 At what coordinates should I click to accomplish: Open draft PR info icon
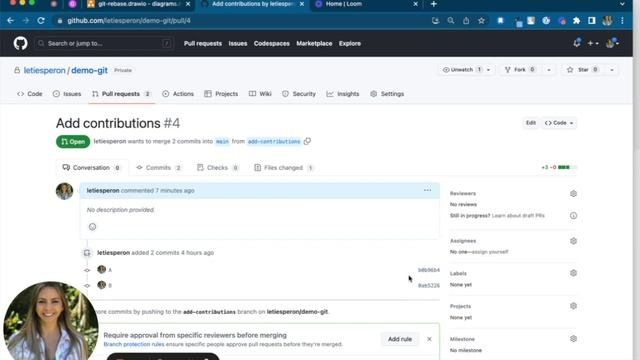point(573,216)
